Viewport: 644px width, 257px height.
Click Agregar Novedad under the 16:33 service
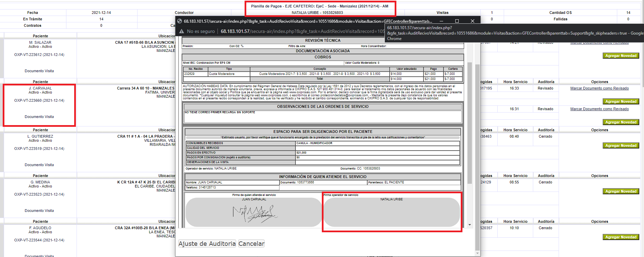pos(621,101)
